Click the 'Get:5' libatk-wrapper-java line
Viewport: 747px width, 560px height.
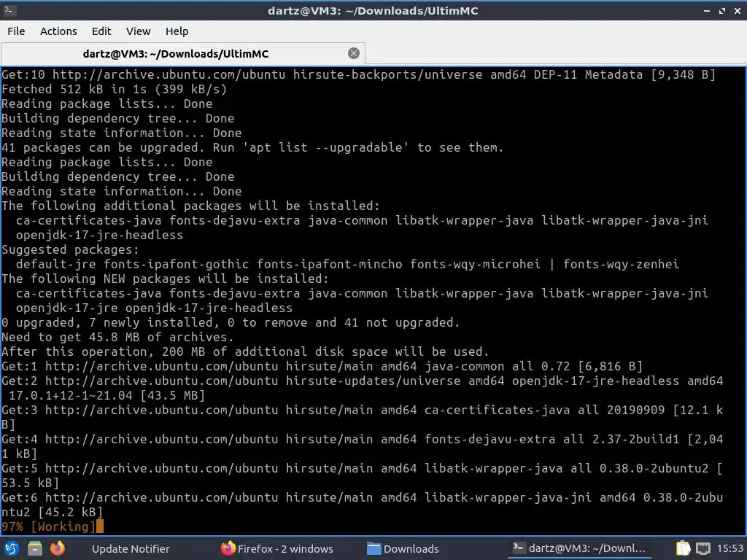362,469
